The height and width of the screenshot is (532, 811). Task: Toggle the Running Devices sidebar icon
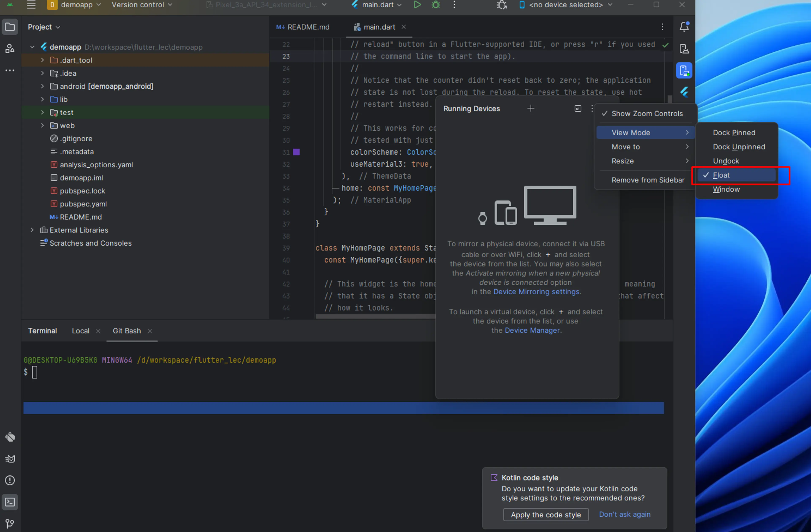[684, 71]
